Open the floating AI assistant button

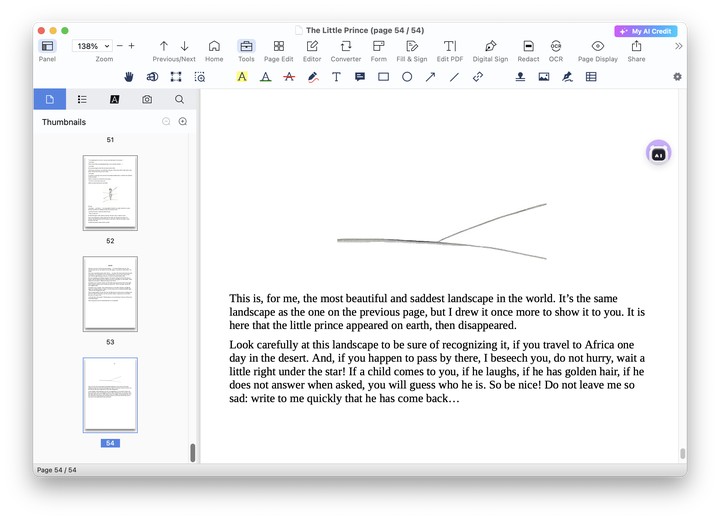coord(658,153)
